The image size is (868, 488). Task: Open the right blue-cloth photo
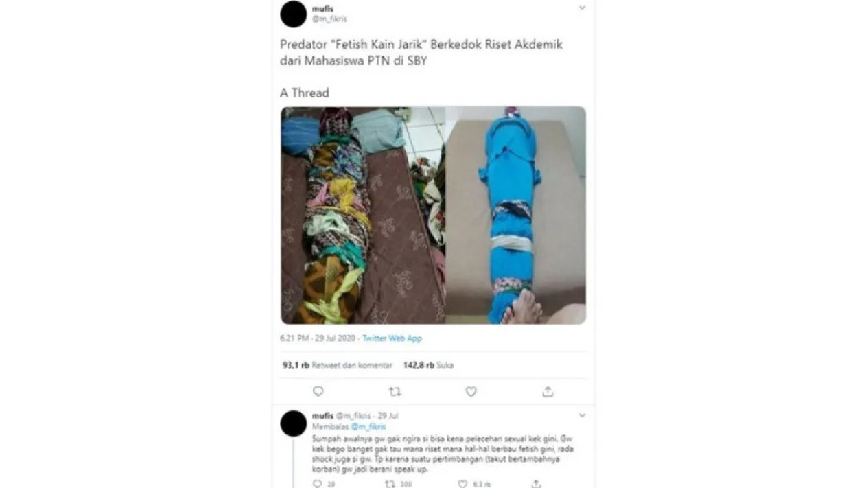coord(516,215)
